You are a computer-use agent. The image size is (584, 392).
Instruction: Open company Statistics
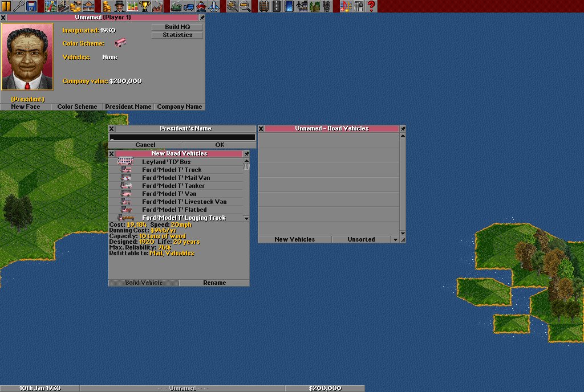(177, 35)
